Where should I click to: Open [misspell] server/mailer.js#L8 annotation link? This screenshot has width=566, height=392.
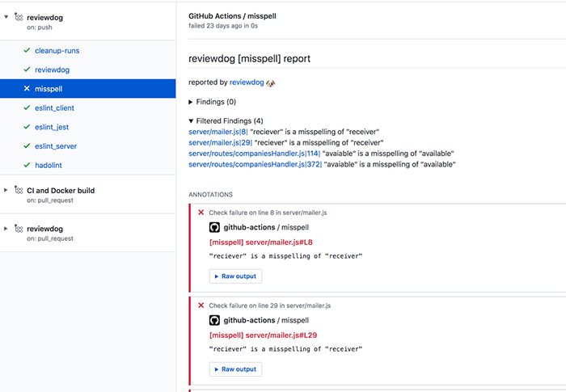[x=261, y=242]
